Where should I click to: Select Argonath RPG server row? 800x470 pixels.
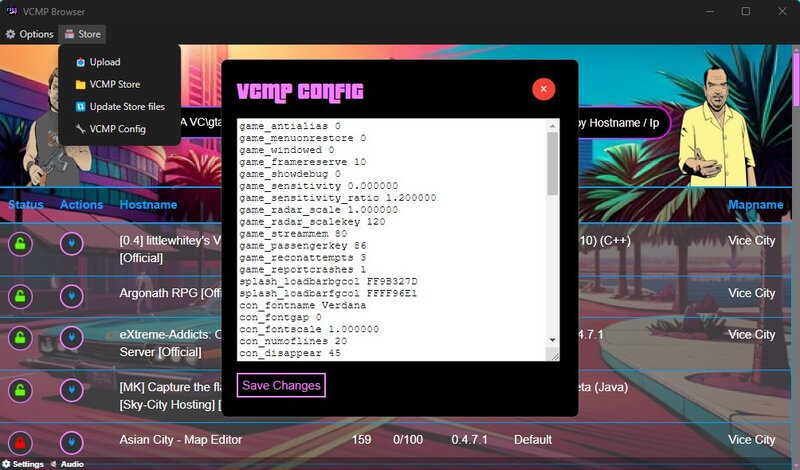395,296
